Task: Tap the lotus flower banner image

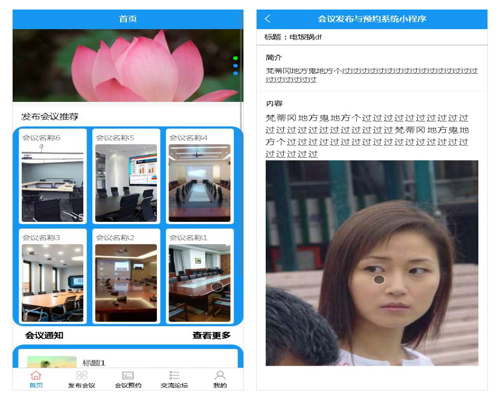Action: (x=128, y=65)
